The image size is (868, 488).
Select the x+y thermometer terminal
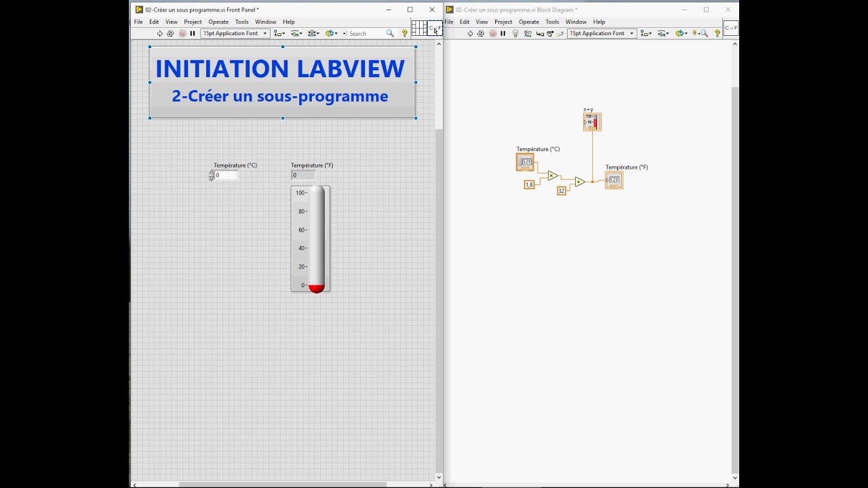pyautogui.click(x=592, y=122)
